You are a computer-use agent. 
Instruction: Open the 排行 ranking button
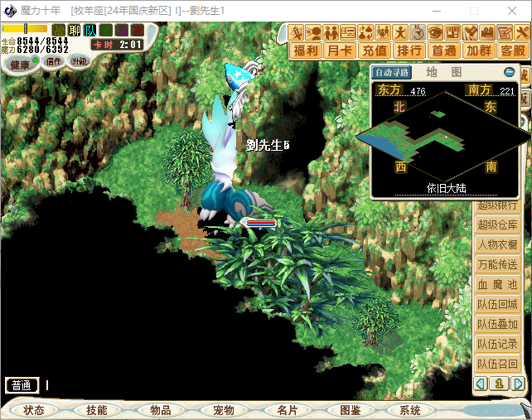(409, 51)
